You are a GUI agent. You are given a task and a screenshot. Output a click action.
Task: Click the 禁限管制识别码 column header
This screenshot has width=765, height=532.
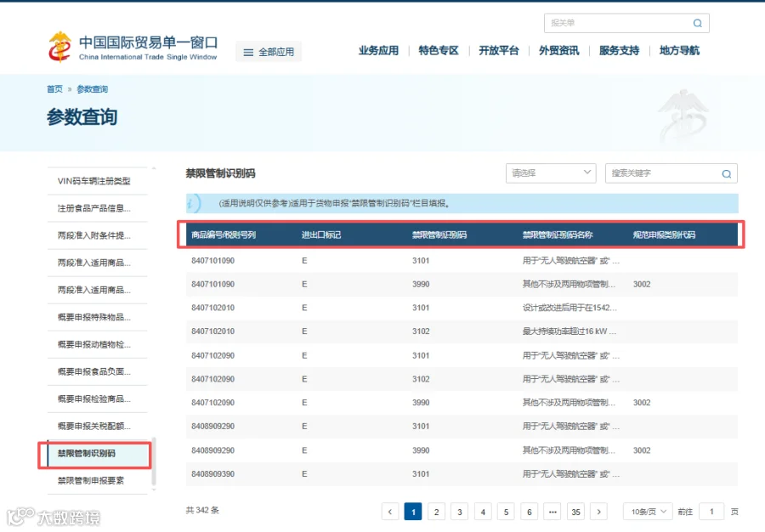pos(439,235)
